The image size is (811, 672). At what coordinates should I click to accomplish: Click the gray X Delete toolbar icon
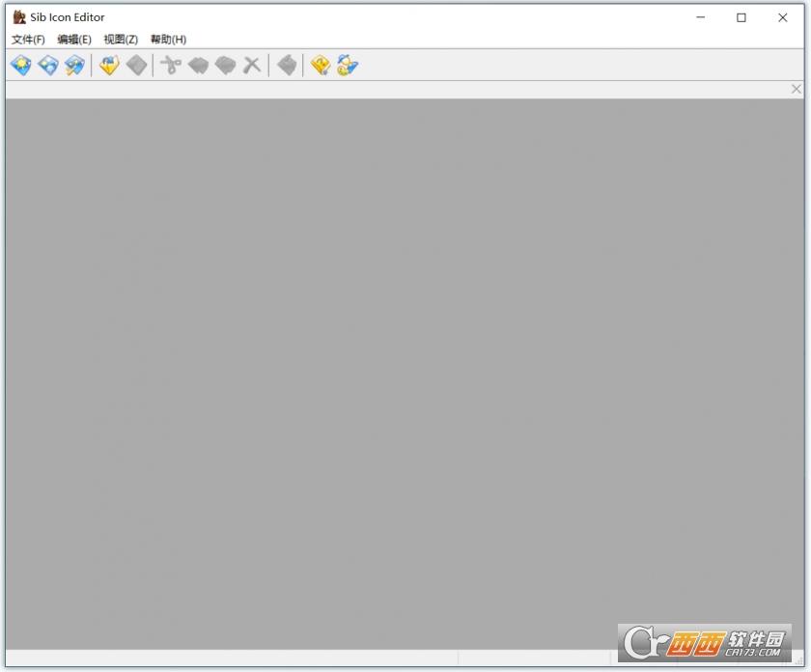[x=252, y=66]
